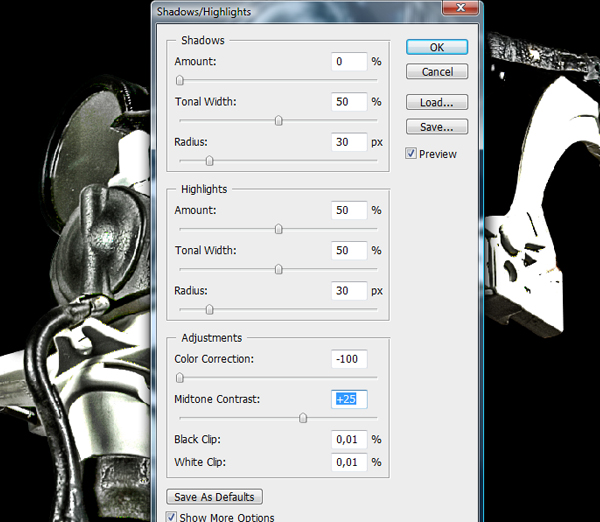The image size is (600, 522).
Task: Click the White Clip input field
Action: (349, 462)
